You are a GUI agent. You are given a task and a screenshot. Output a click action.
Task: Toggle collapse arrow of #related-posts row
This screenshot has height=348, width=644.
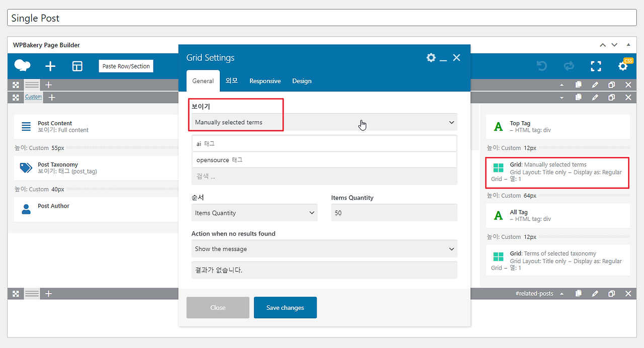[x=562, y=294]
